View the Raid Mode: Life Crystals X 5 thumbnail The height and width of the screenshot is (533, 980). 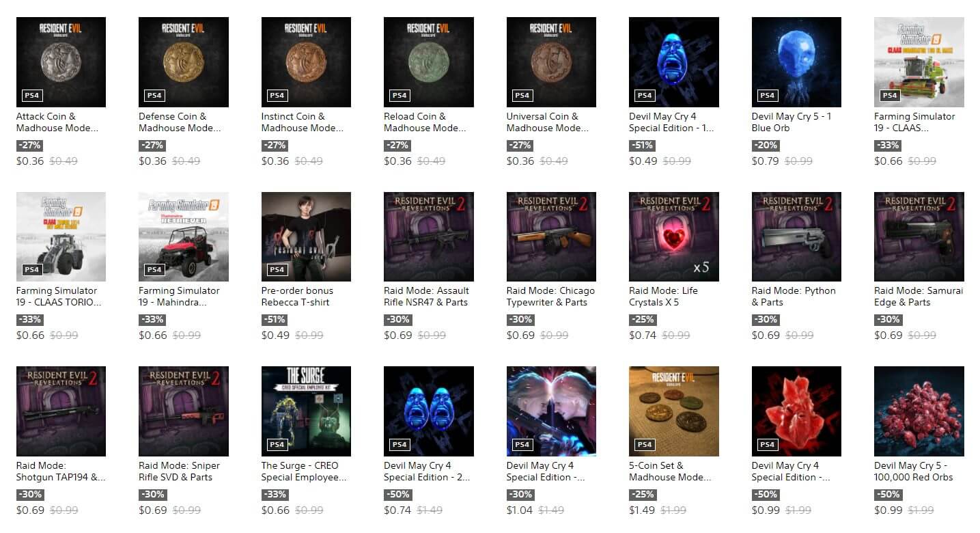674,236
